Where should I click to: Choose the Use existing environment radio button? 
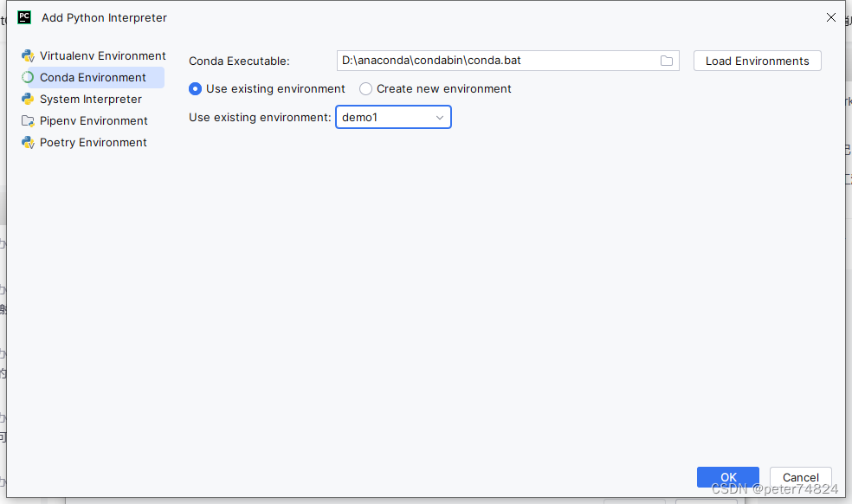[x=195, y=88]
